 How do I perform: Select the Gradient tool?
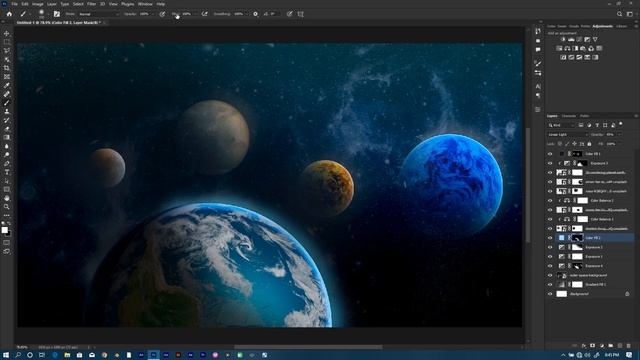click(7, 138)
